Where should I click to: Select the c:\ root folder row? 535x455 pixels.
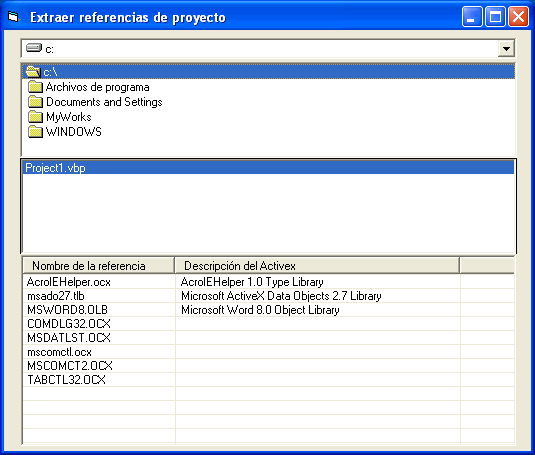tap(269, 72)
